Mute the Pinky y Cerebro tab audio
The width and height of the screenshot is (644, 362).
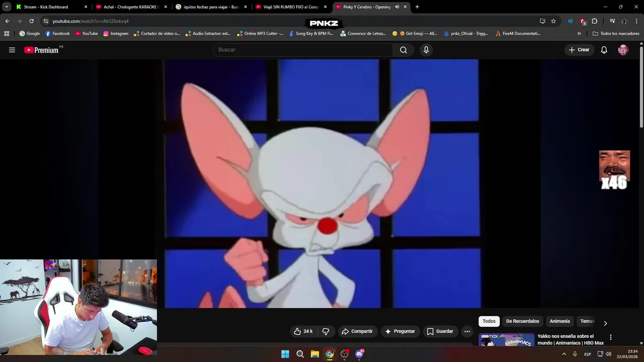397,7
